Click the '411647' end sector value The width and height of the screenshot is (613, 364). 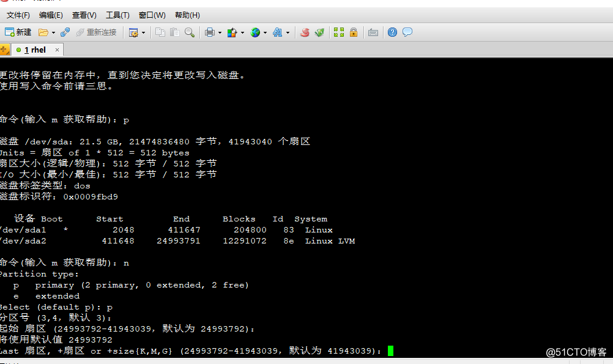point(184,230)
